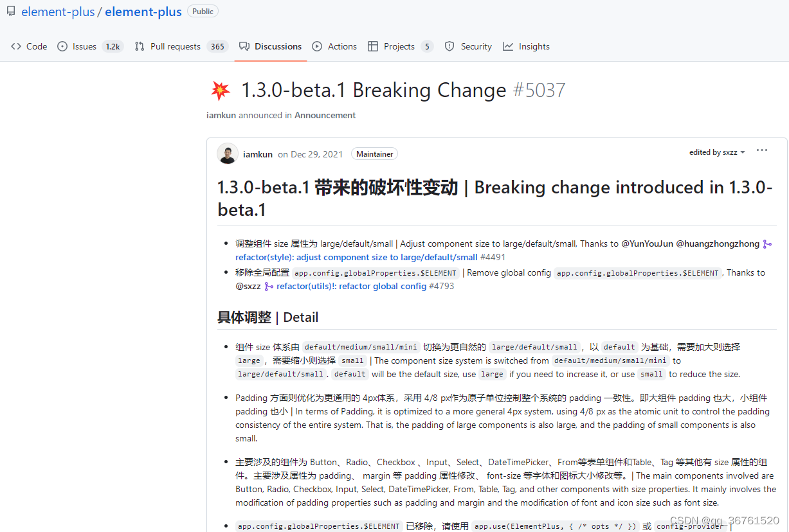Open iamkun author link in comment header
Image resolution: width=789 pixels, height=532 pixels.
tap(258, 154)
